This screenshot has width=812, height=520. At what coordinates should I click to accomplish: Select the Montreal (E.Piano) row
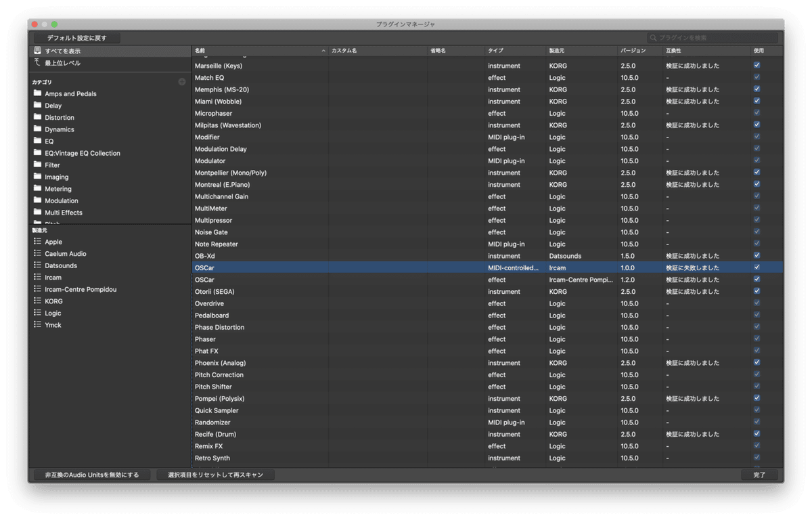(x=487, y=184)
